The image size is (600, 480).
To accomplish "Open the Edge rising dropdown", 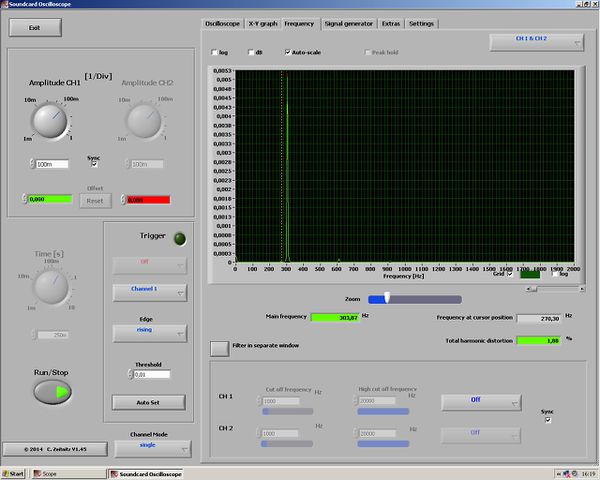I will pos(149,332).
